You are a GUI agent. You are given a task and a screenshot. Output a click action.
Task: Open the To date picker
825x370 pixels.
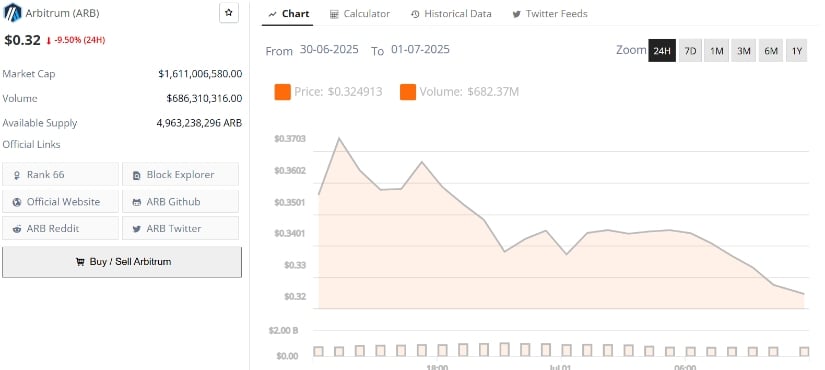(420, 50)
